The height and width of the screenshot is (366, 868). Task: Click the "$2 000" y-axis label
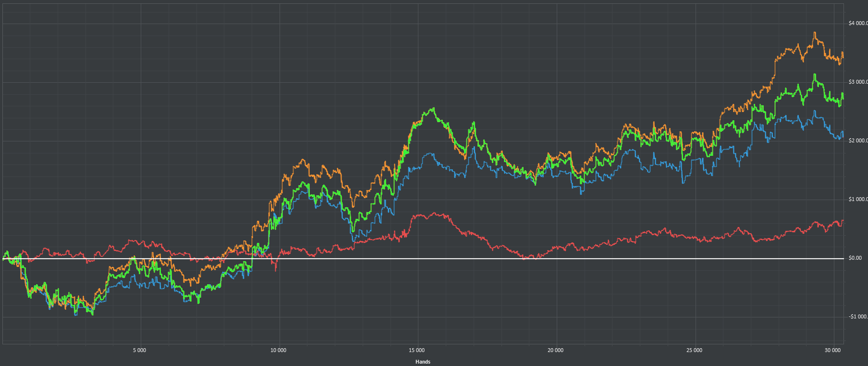(x=858, y=140)
